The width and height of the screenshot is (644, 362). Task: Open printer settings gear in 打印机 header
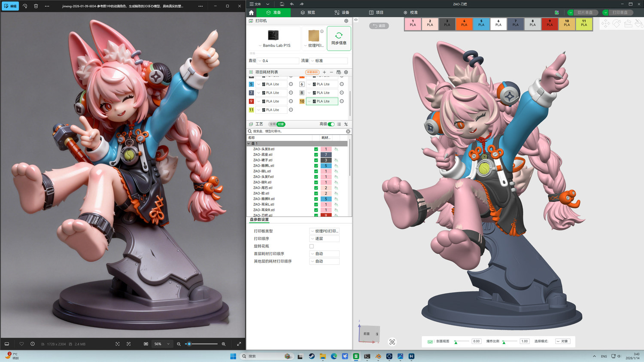(x=346, y=21)
